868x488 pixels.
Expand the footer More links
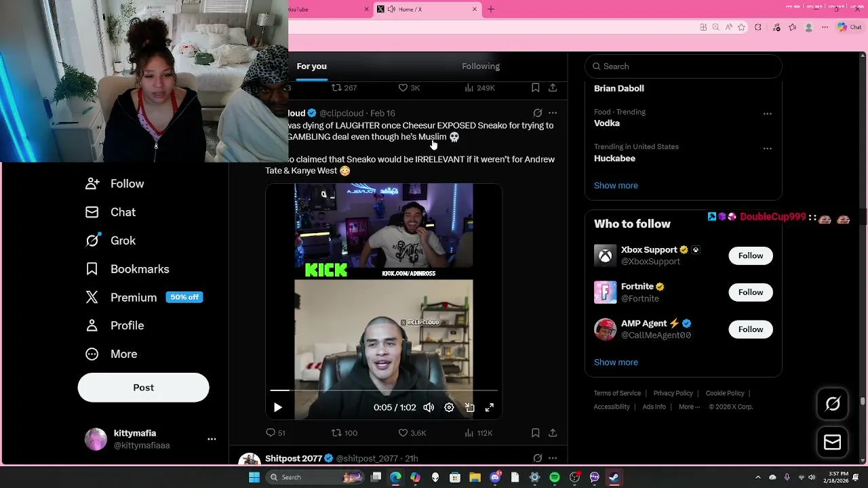(690, 407)
